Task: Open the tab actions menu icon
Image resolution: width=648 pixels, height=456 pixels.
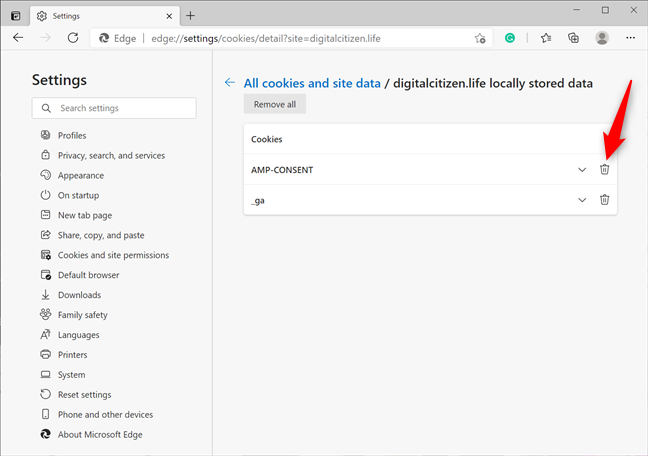Action: 16,16
